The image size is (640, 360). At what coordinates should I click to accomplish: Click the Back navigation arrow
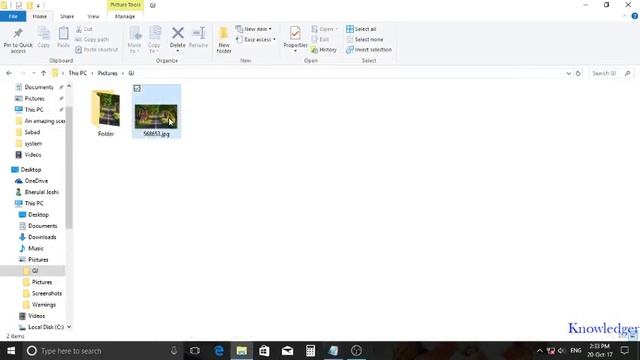[9, 73]
